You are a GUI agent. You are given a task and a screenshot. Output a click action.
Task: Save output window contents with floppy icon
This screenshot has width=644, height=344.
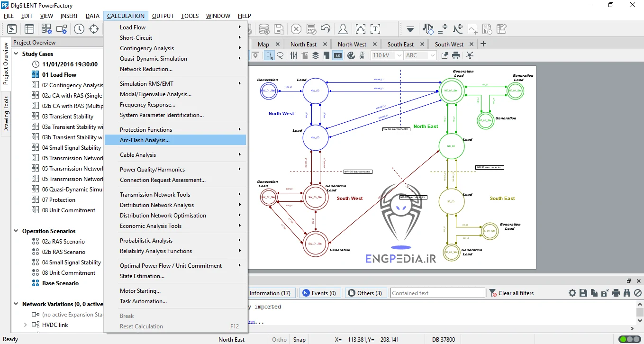pos(583,293)
